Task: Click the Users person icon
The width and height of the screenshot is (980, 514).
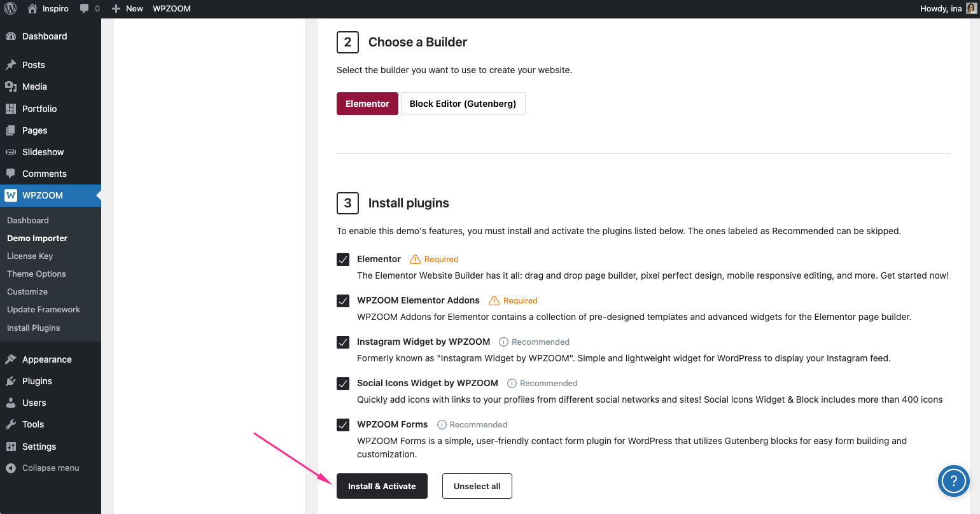Action: tap(11, 403)
